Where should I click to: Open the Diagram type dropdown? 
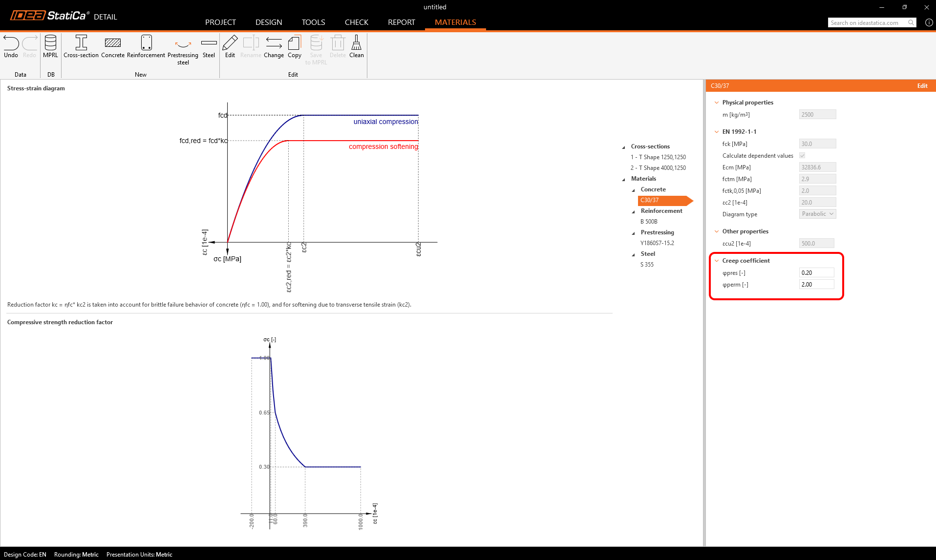pos(817,214)
